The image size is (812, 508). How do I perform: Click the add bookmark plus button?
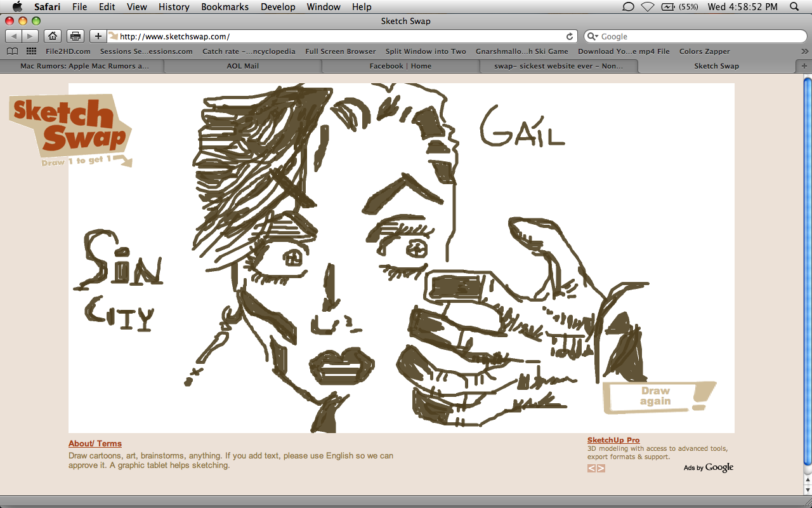[x=98, y=36]
